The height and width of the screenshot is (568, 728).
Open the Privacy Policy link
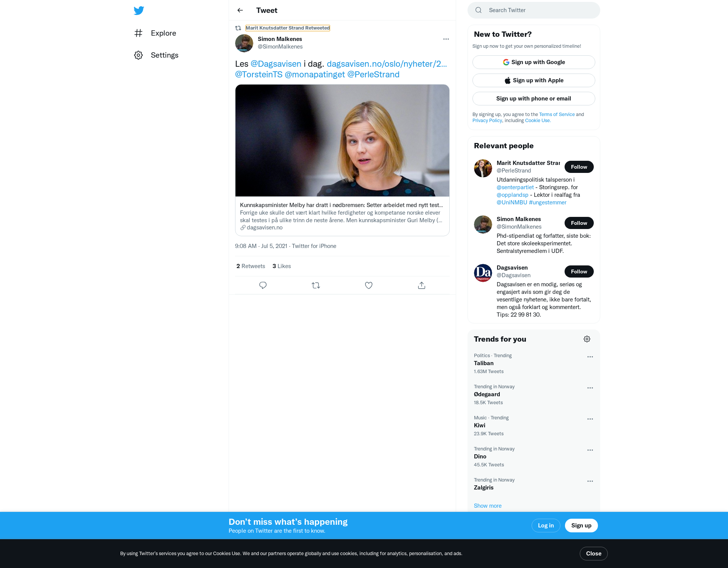[487, 121]
